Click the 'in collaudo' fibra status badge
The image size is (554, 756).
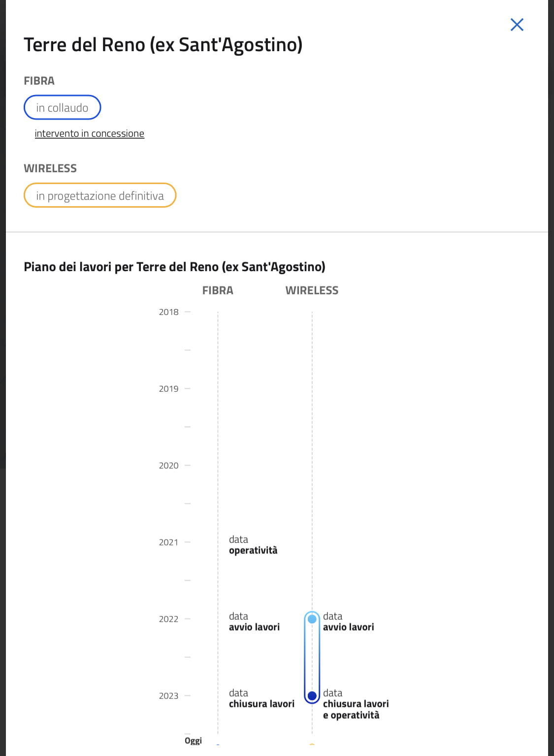(62, 107)
